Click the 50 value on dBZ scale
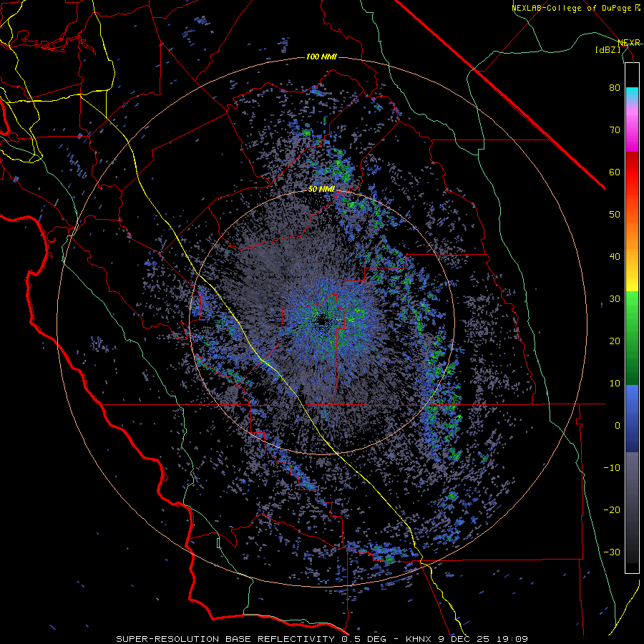 pos(615,215)
